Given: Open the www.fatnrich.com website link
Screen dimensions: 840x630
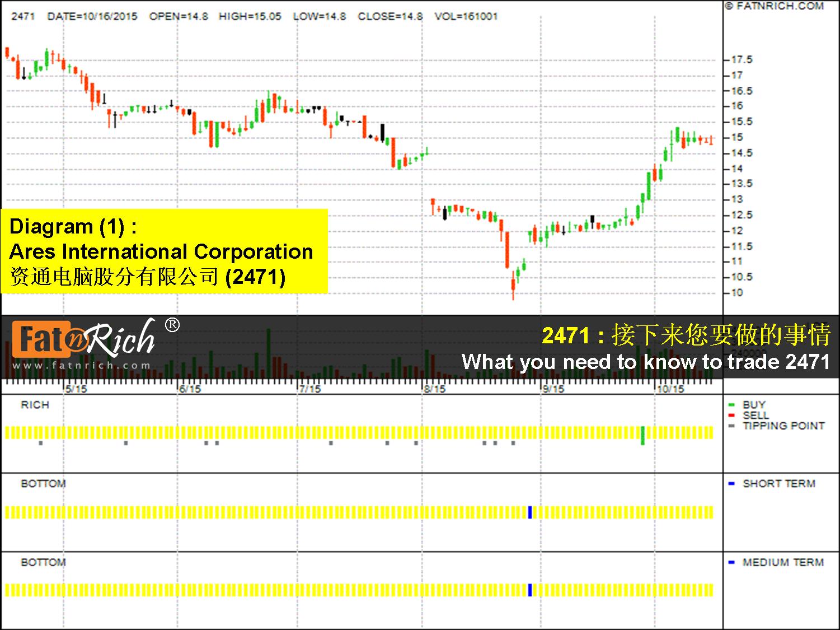Looking at the screenshot, I should [82, 366].
